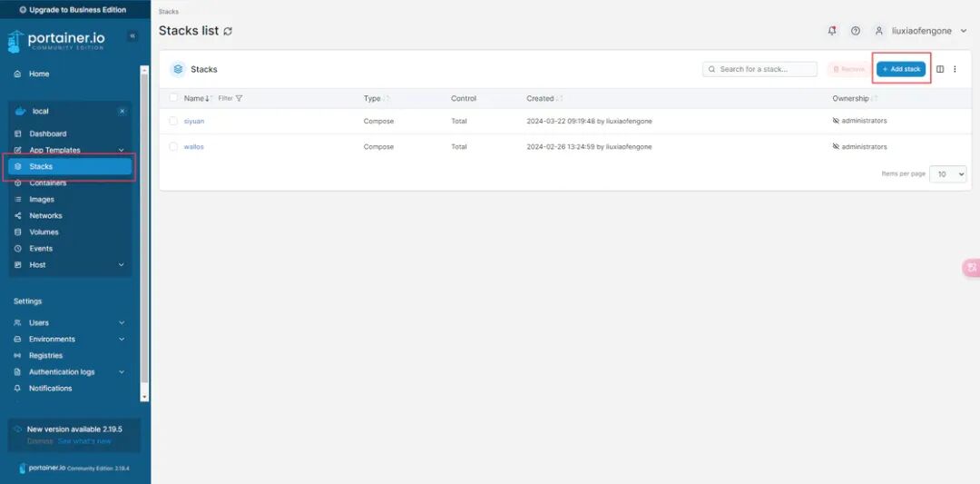The width and height of the screenshot is (980, 484).
Task: Dismiss the new version notice
Action: pyautogui.click(x=40, y=440)
